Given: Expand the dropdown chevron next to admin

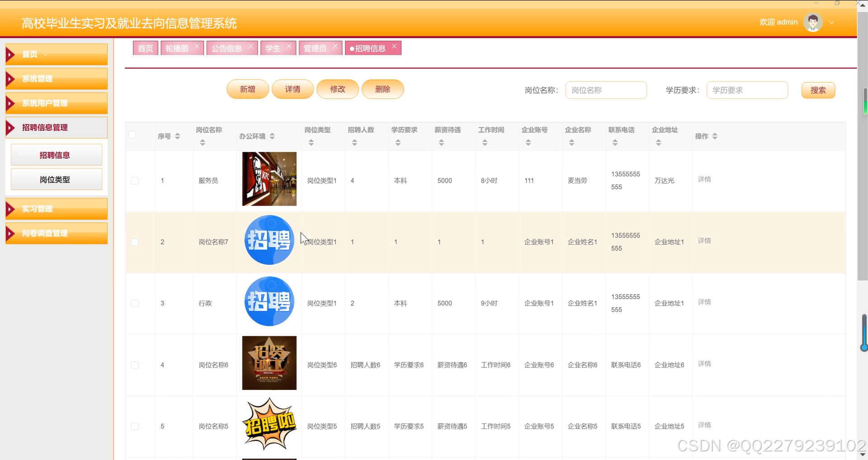Looking at the screenshot, I should pyautogui.click(x=831, y=22).
